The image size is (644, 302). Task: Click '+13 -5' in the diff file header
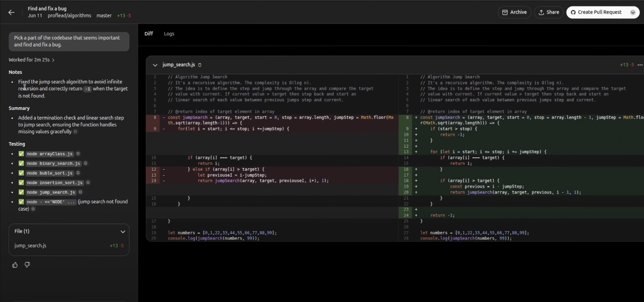(627, 65)
